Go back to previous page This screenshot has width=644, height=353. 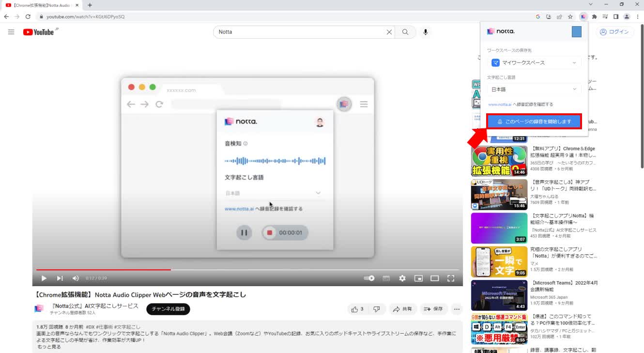[6, 16]
